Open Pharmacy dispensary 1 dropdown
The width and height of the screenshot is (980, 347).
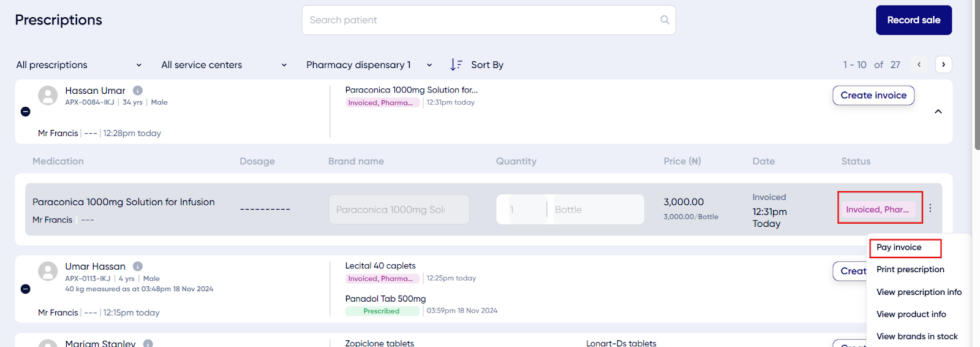369,65
